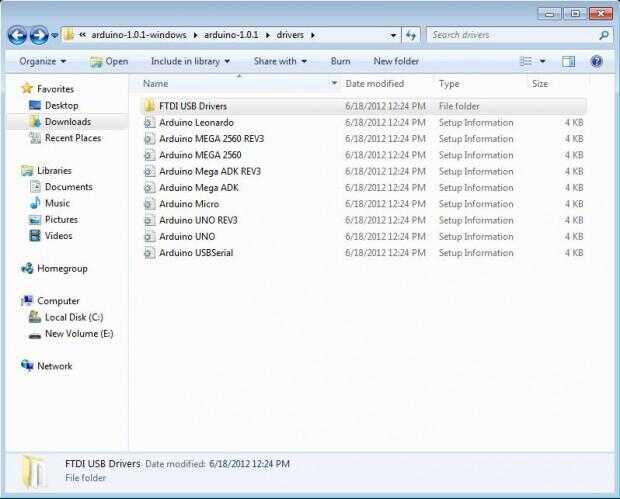Click the large folder icon in the details pane
This screenshot has height=499, width=620.
tap(34, 472)
